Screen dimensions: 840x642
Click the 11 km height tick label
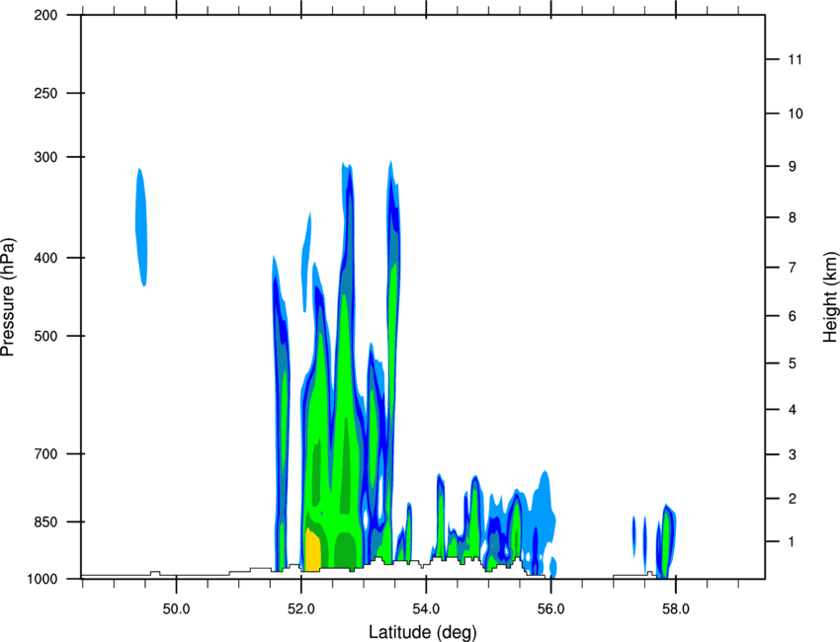[x=795, y=59]
